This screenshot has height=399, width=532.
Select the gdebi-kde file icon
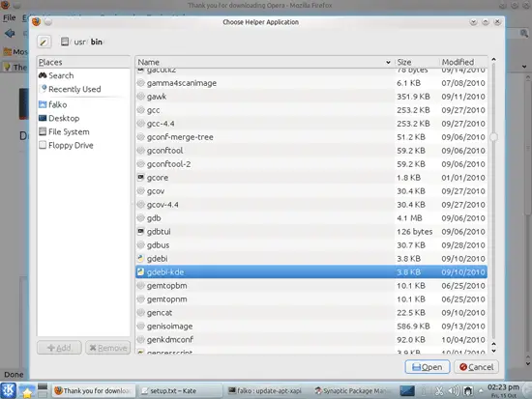(x=140, y=271)
